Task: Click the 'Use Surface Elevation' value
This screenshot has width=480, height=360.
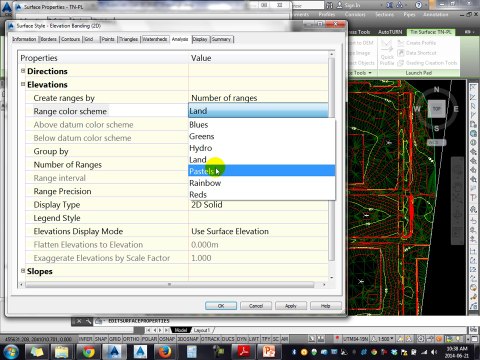Action: (258, 231)
